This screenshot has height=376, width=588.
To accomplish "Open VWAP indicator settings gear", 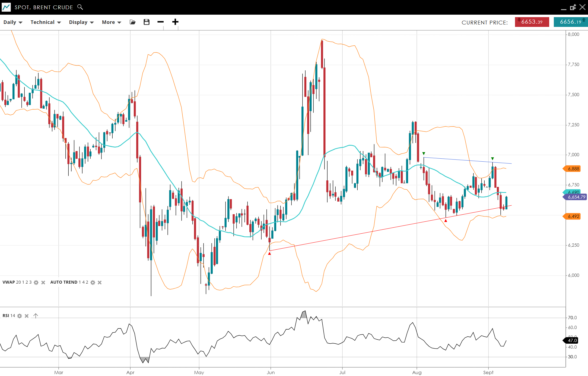I will point(36,283).
